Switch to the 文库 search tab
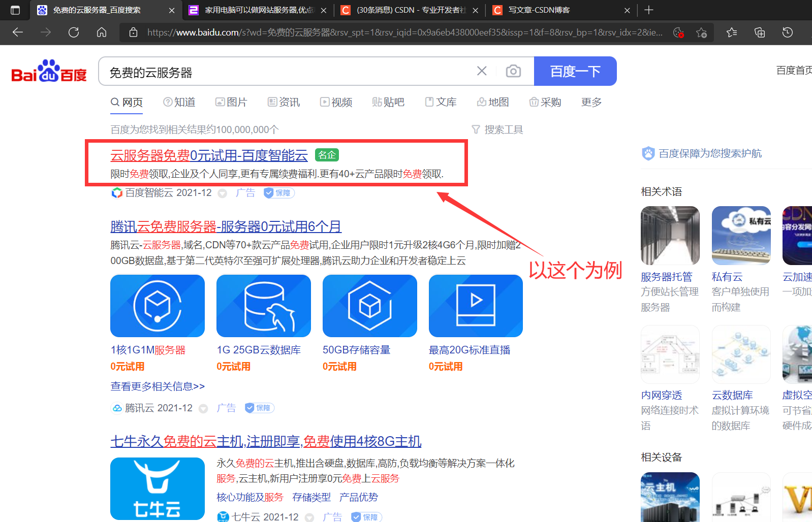 (441, 102)
